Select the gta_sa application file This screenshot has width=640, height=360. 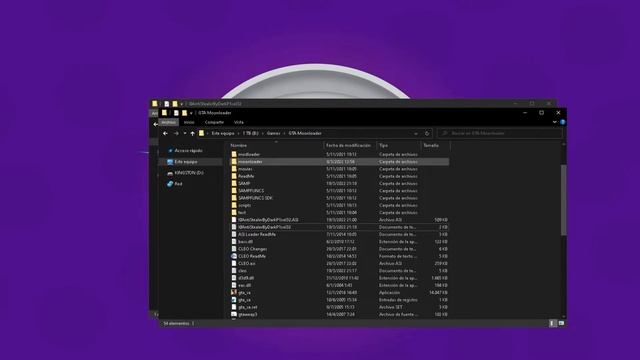coord(340,293)
